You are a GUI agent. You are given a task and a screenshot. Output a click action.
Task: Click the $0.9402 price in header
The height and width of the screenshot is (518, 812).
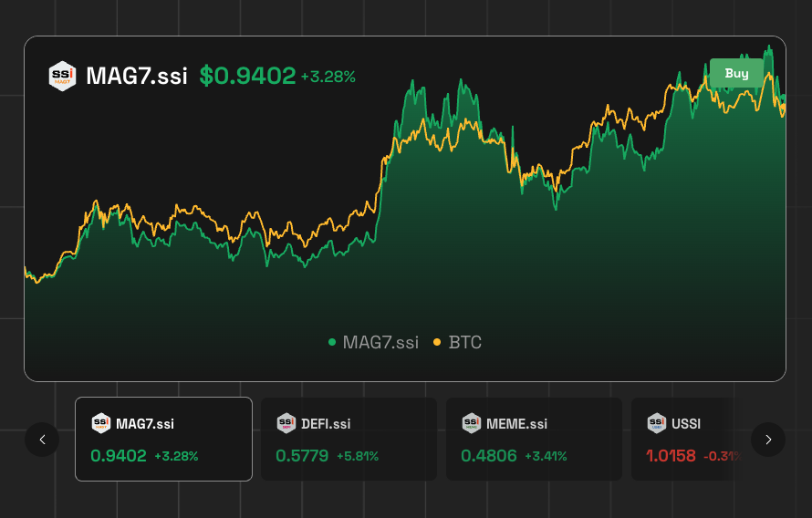click(x=247, y=76)
